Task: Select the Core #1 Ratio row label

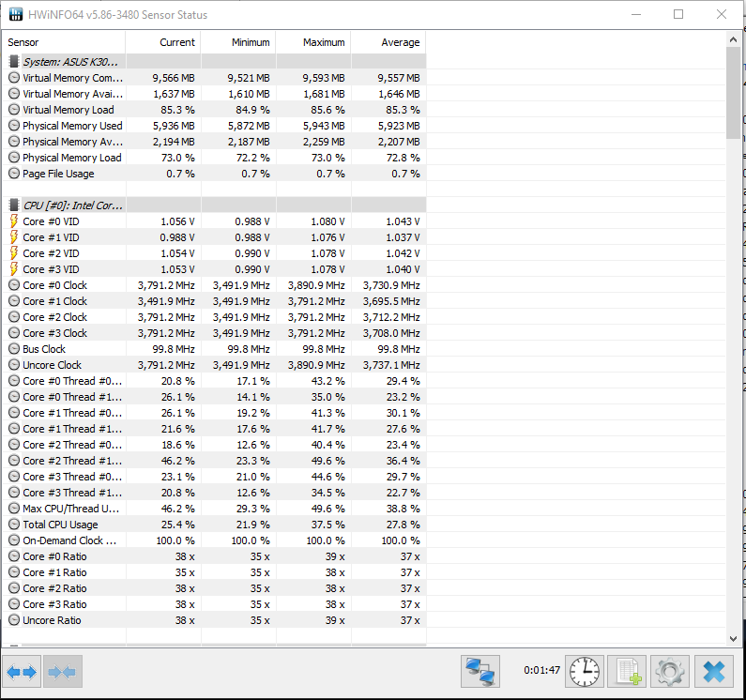Action: tap(54, 572)
